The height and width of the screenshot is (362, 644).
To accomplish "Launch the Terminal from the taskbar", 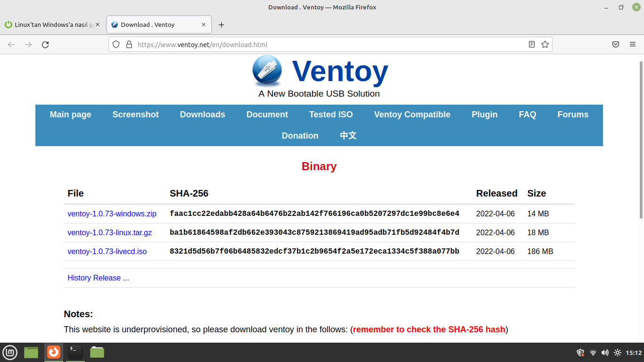I will (75, 352).
